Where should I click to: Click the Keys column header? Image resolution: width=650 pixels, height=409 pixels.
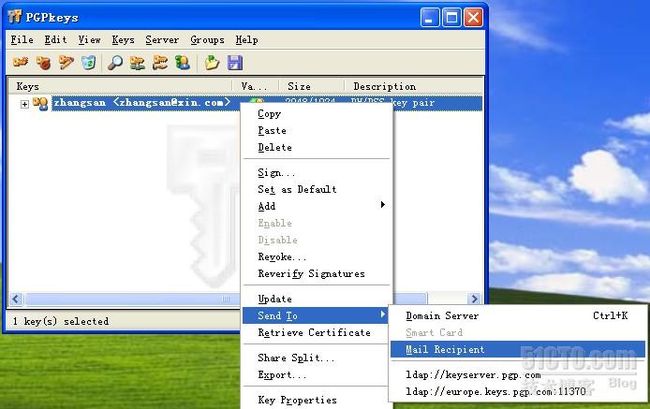point(120,86)
